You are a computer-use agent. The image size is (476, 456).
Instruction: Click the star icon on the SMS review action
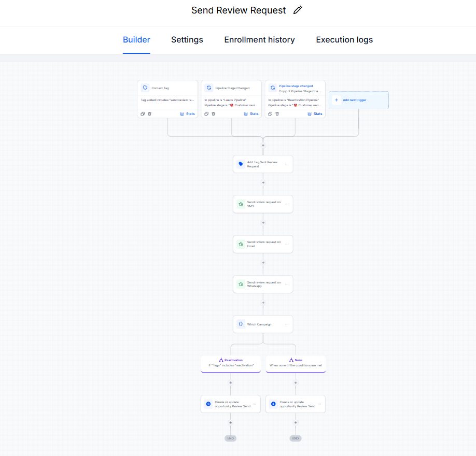pos(241,204)
